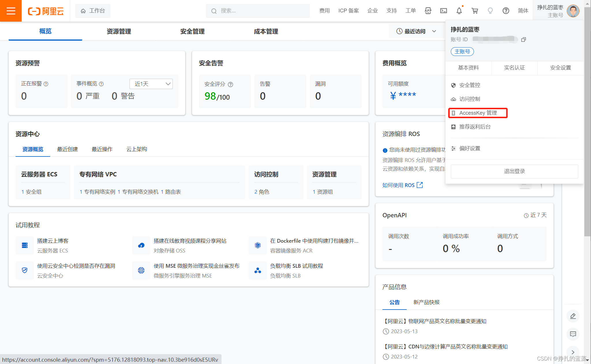The width and height of the screenshot is (591, 364).
Task: Focus the top search input field
Action: 258,11
